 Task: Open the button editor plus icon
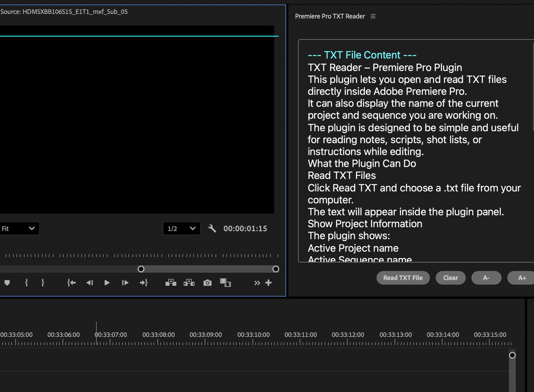click(268, 283)
